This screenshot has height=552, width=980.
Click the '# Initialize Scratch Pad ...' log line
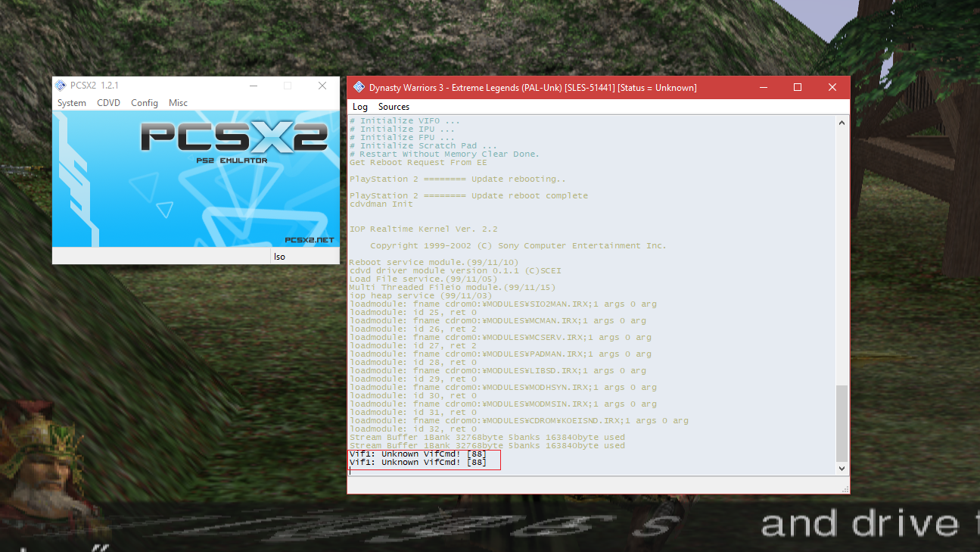tap(423, 146)
